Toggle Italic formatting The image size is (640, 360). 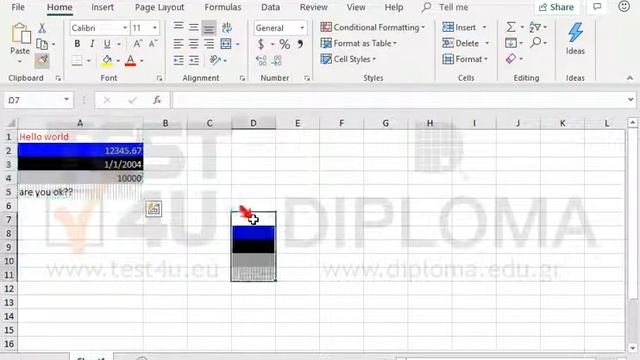coord(92,44)
